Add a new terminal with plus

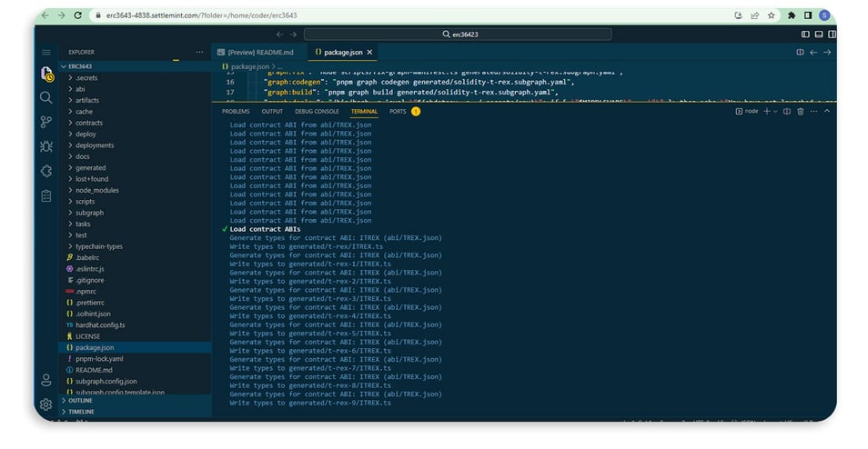coord(767,111)
